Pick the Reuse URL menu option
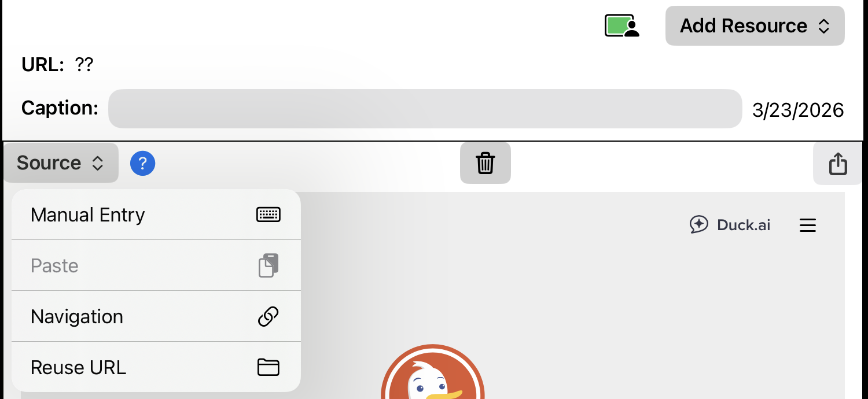 pyautogui.click(x=156, y=367)
